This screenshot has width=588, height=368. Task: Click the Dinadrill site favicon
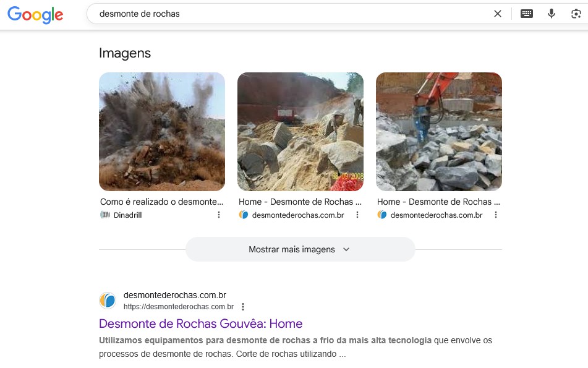(105, 215)
